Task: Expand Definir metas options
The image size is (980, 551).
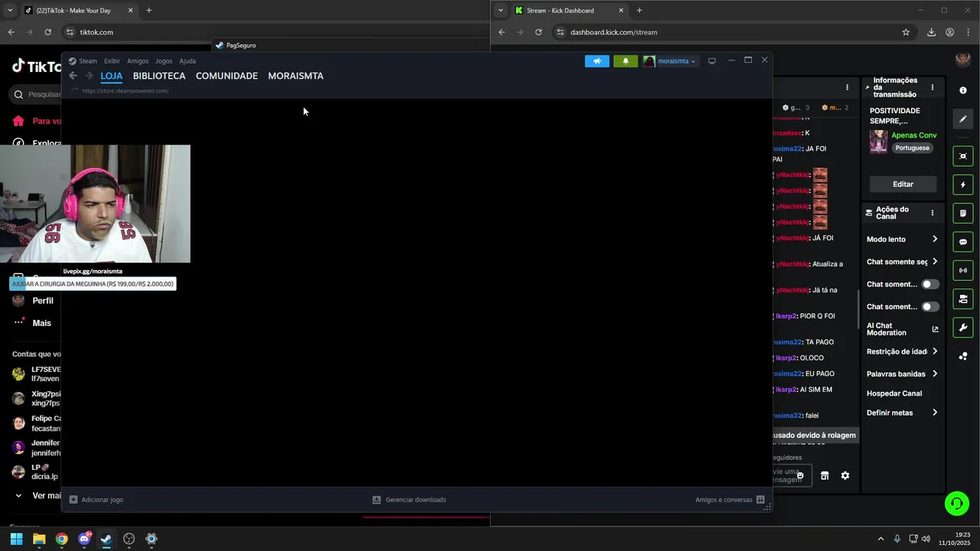Action: [902, 412]
